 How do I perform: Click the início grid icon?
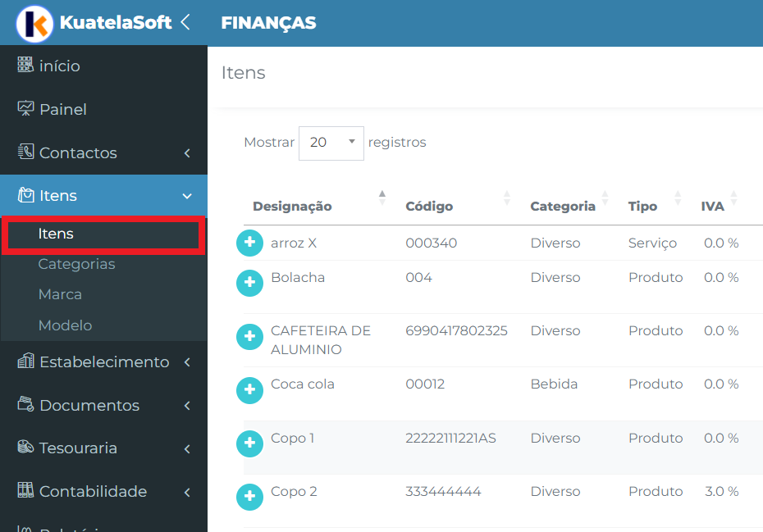coord(25,64)
